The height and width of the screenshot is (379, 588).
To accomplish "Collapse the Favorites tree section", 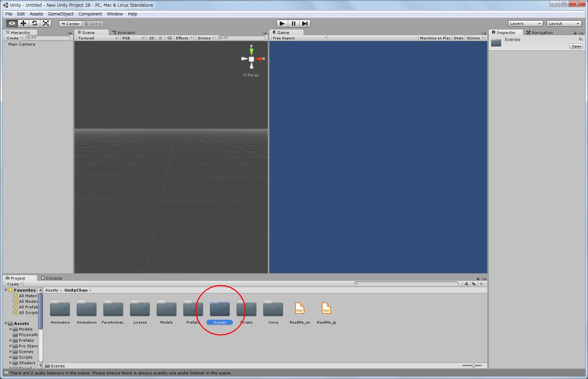I will [6, 290].
